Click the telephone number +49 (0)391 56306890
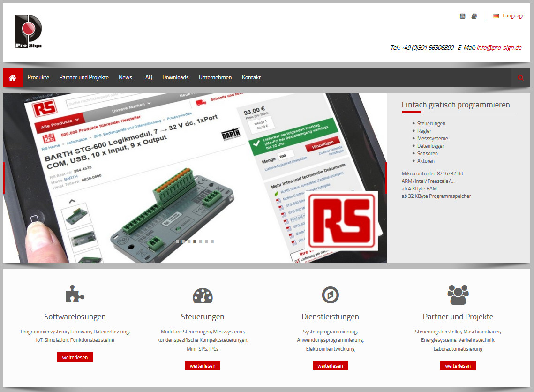534x392 pixels. pyautogui.click(x=428, y=48)
